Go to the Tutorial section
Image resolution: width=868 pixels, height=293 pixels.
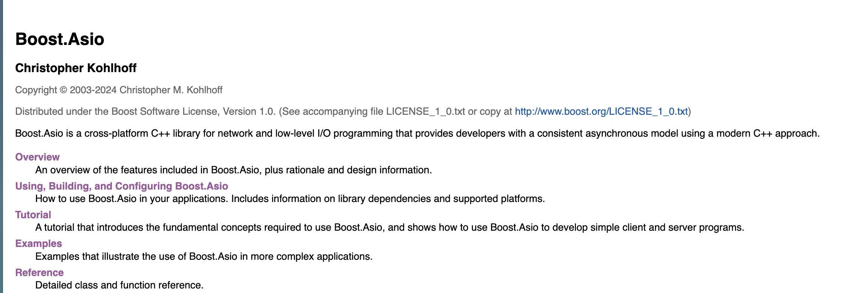(33, 215)
